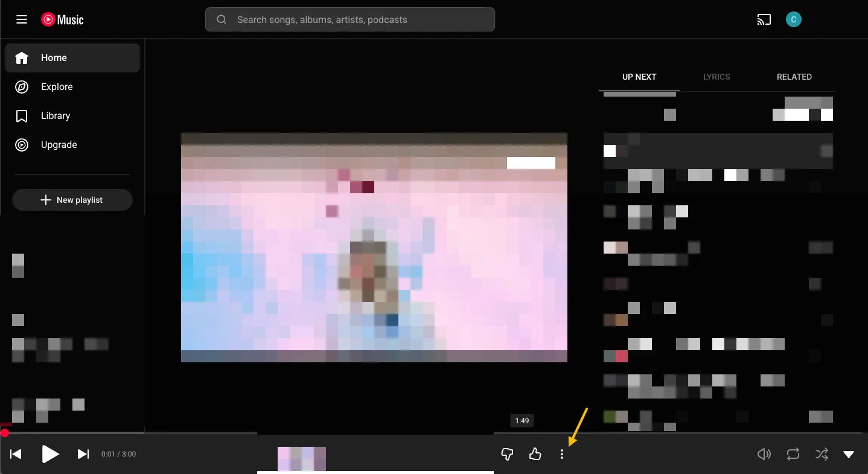Click the YouTube Music logo
The image size is (868, 474).
coord(62,20)
